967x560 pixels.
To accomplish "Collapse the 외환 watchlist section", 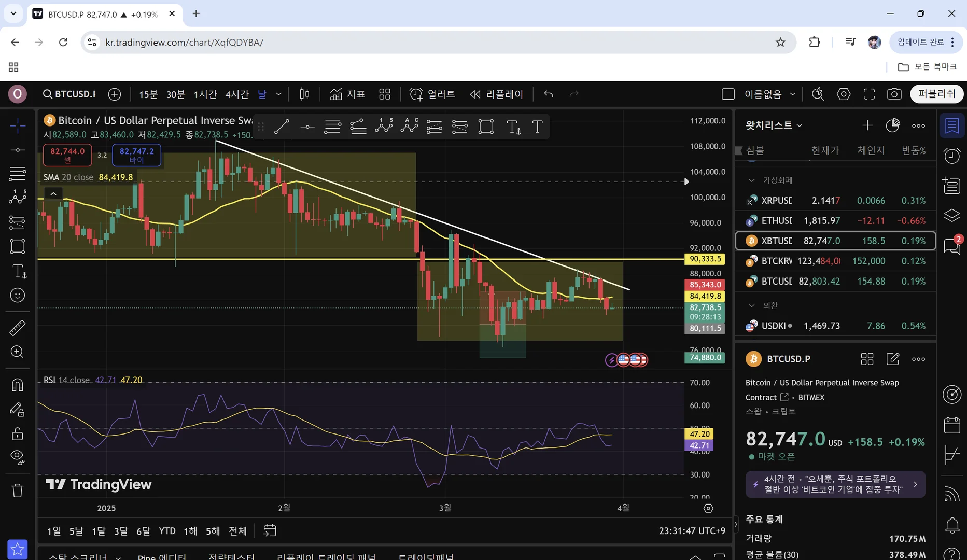I will (x=751, y=306).
